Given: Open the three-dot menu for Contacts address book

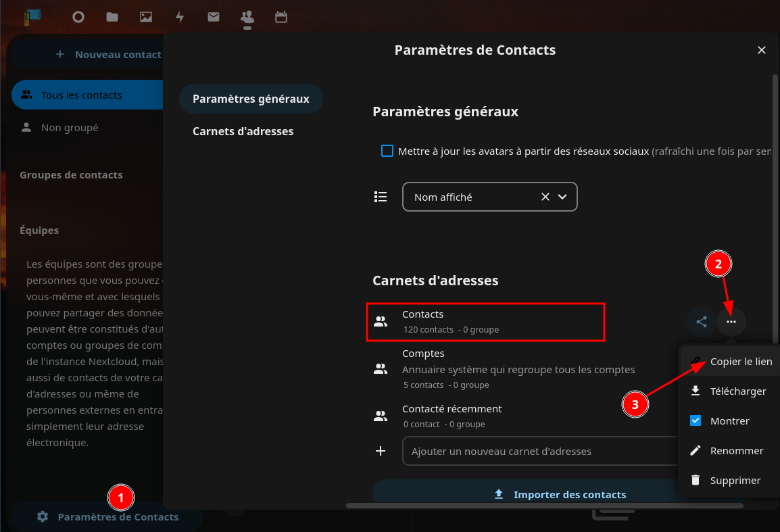Looking at the screenshot, I should tap(731, 322).
